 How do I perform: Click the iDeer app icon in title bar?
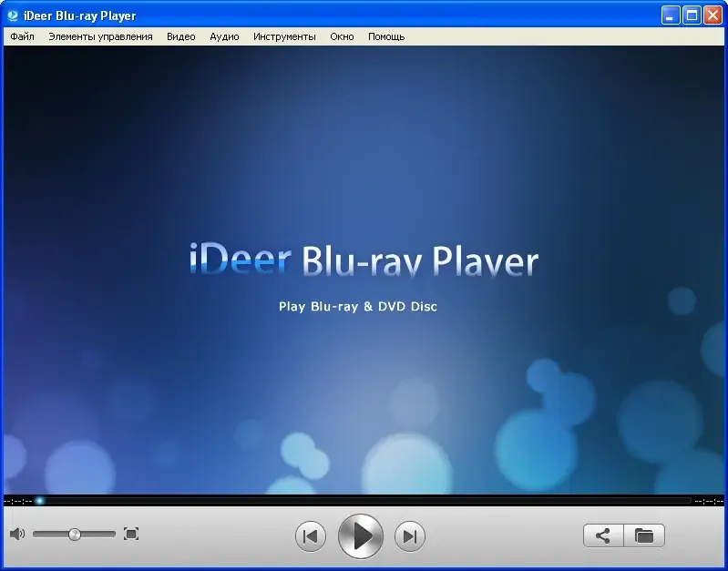coord(13,15)
